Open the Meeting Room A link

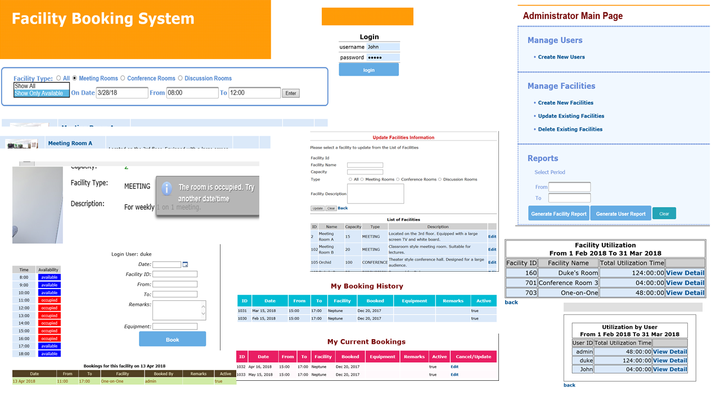tap(70, 143)
